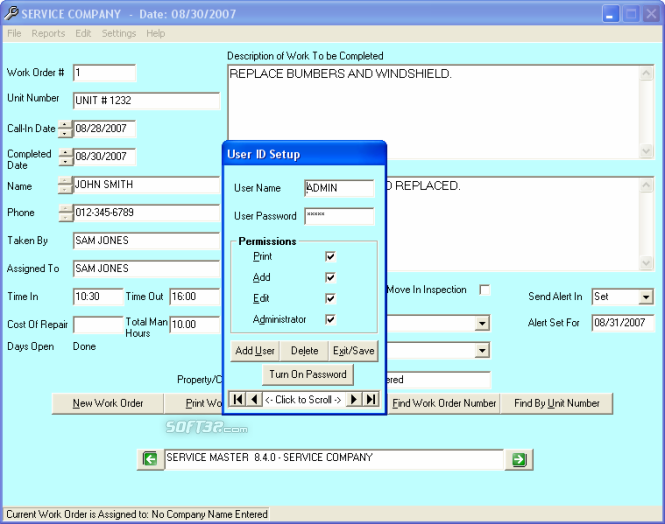Toggle the Administrator permission checkbox
Viewport: 665px width, 524px height.
pyautogui.click(x=330, y=319)
